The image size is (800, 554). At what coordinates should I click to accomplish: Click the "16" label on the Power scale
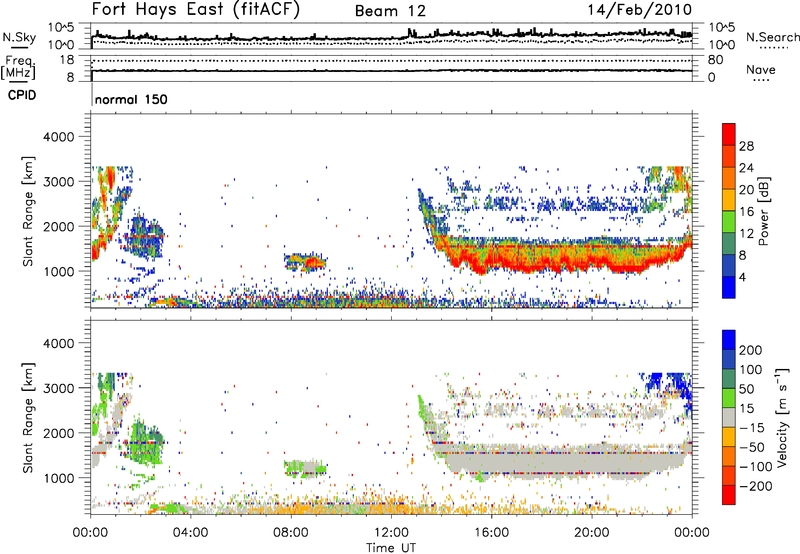coord(746,212)
